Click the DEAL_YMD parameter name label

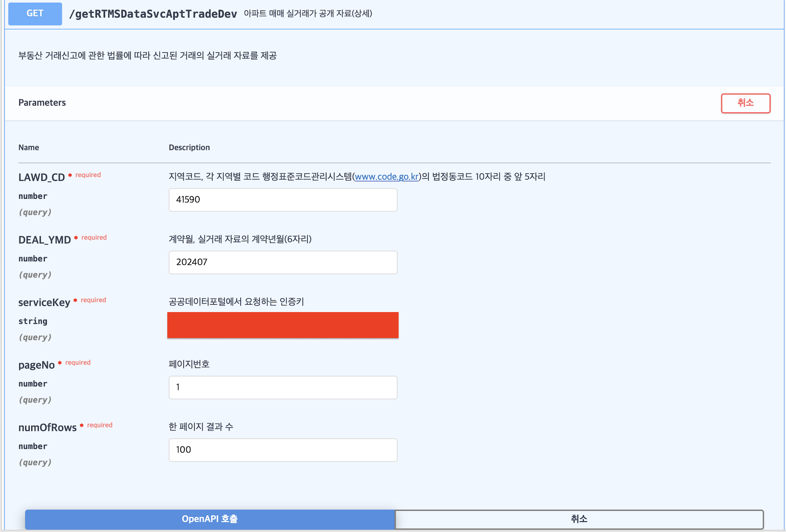(x=45, y=240)
